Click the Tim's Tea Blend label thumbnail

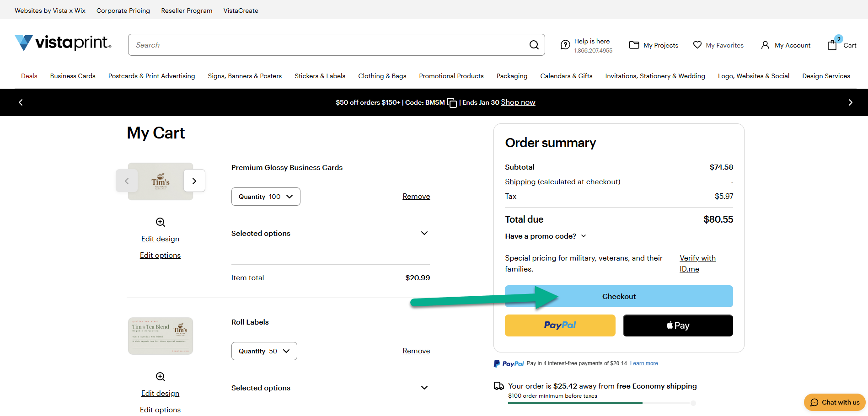coord(161,336)
